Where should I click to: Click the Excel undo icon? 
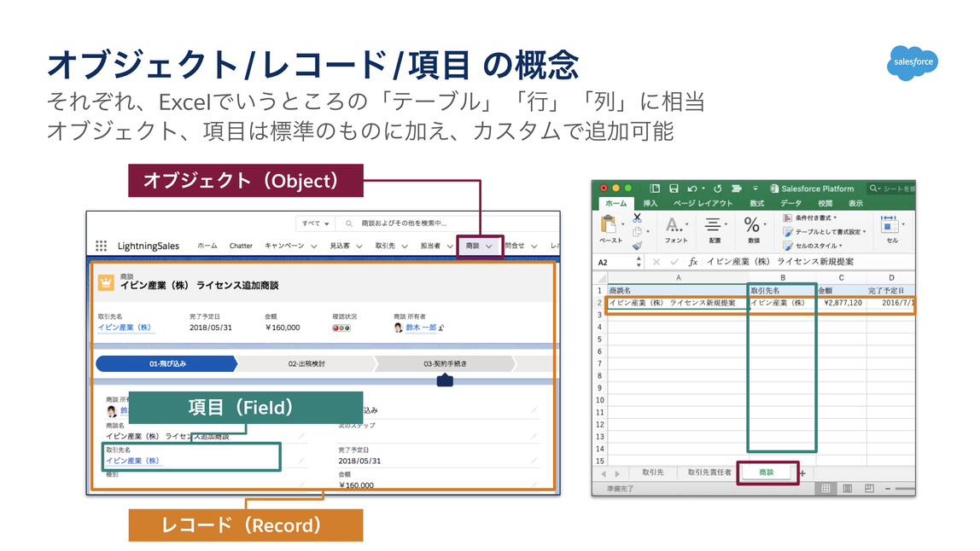click(691, 188)
